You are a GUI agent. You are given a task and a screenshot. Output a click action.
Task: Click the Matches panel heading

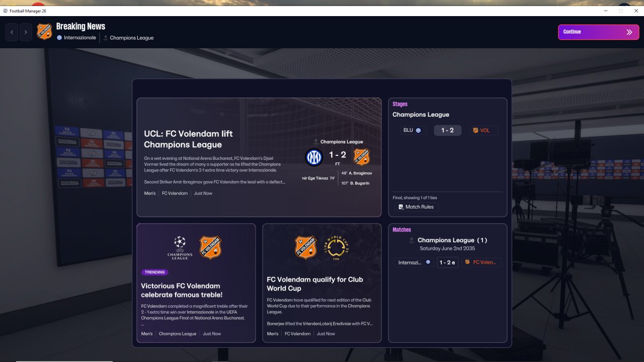[x=401, y=230]
